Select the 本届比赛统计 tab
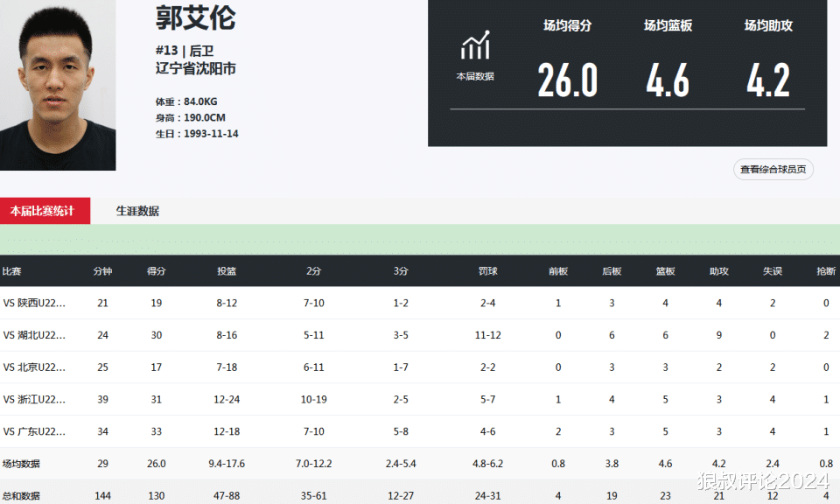The image size is (840, 504). tap(45, 211)
